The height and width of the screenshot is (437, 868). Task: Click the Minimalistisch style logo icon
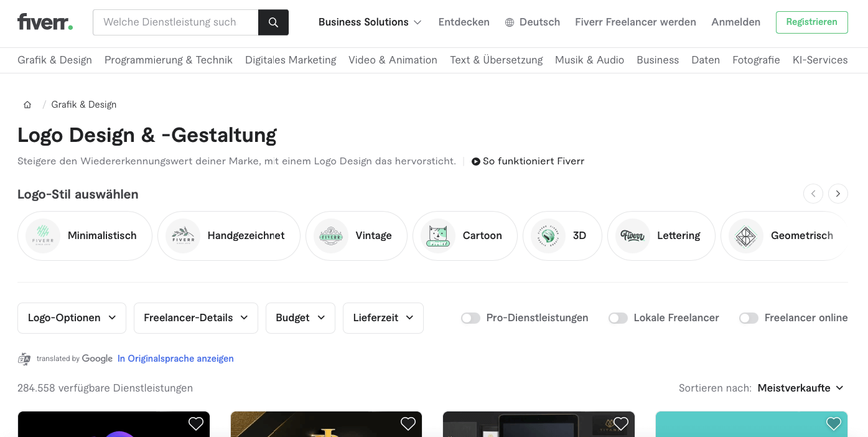pyautogui.click(x=43, y=236)
